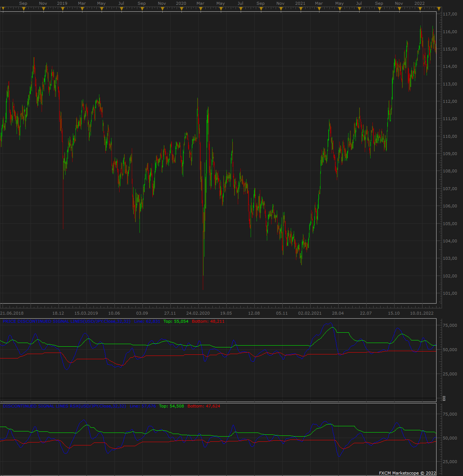Click the 101,00 price axis label
Image resolution: width=463 pixels, height=476 pixels.
pyautogui.click(x=450, y=293)
